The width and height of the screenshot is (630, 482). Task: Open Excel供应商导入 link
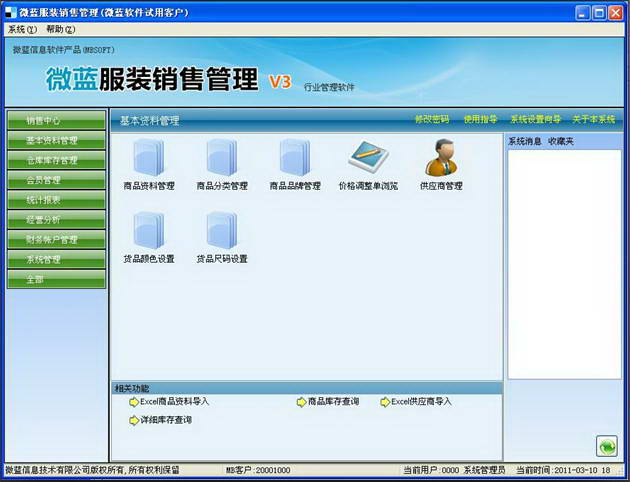pos(421,401)
